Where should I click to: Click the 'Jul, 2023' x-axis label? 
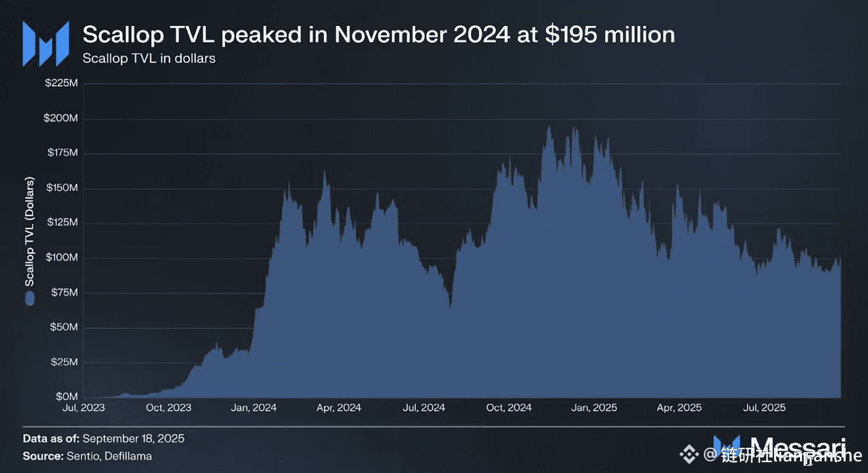83,408
